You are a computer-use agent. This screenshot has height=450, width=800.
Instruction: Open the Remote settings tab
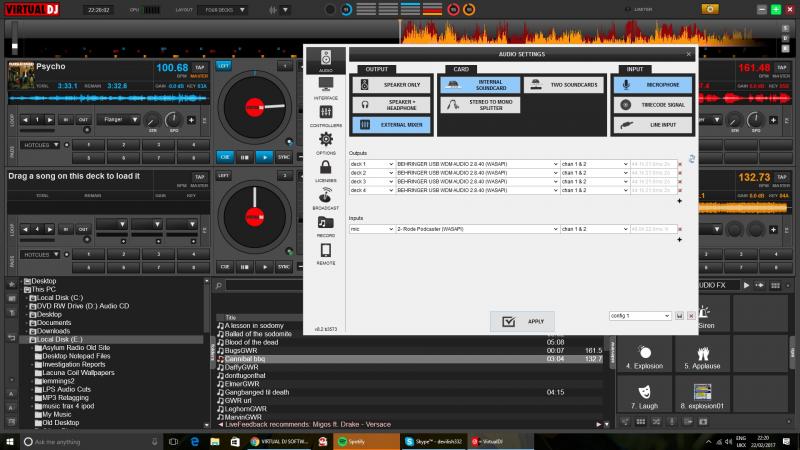coord(326,254)
